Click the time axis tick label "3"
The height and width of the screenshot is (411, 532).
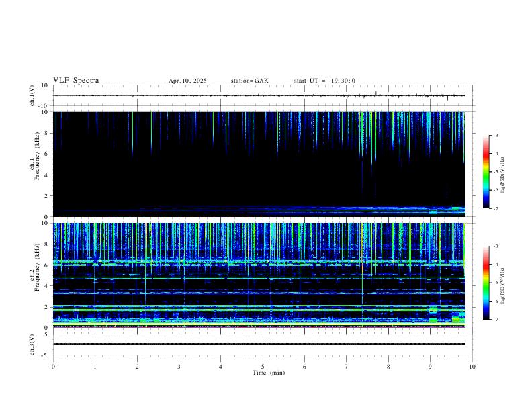tap(179, 367)
